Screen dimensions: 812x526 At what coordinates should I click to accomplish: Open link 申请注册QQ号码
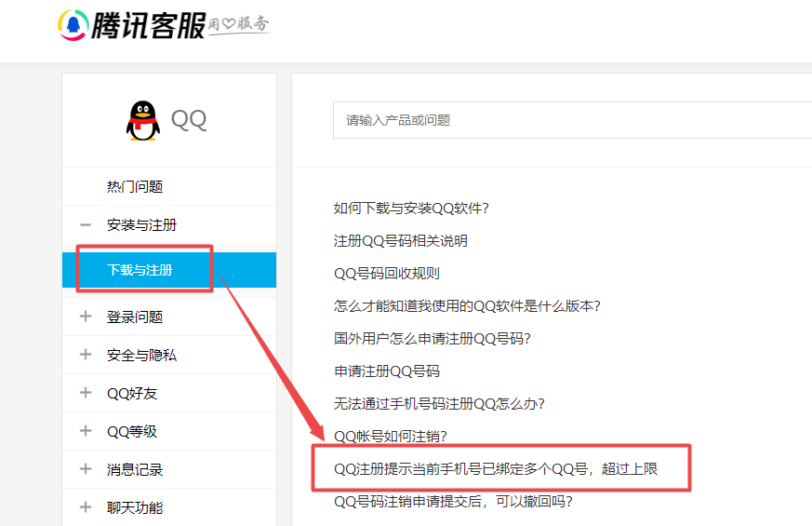coord(386,371)
